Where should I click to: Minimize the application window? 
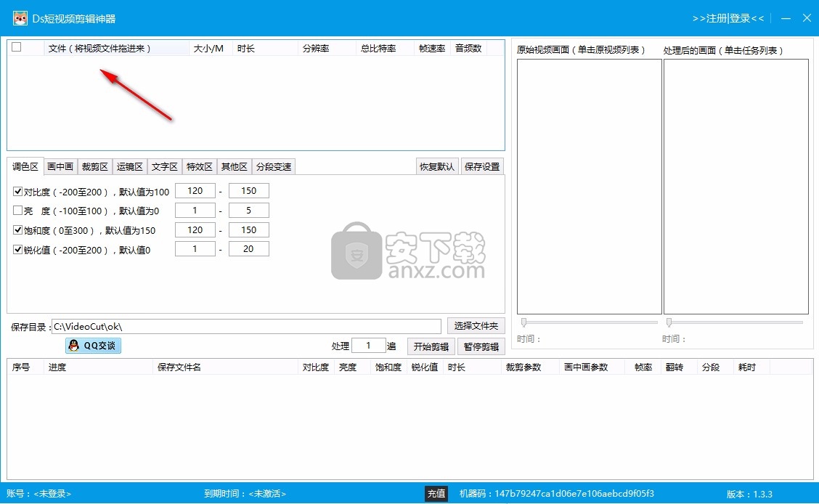[786, 18]
